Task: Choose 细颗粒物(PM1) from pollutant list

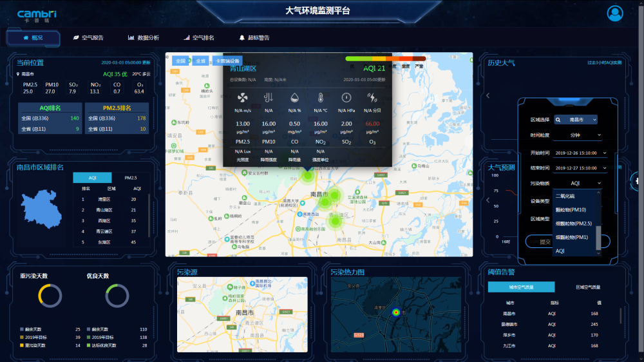Action: pos(574,237)
